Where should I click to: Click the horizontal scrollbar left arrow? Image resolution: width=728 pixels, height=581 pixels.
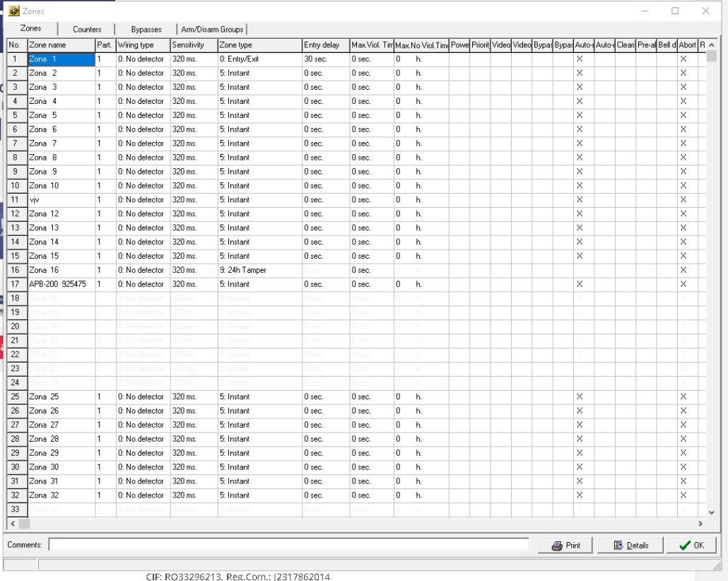(x=11, y=524)
